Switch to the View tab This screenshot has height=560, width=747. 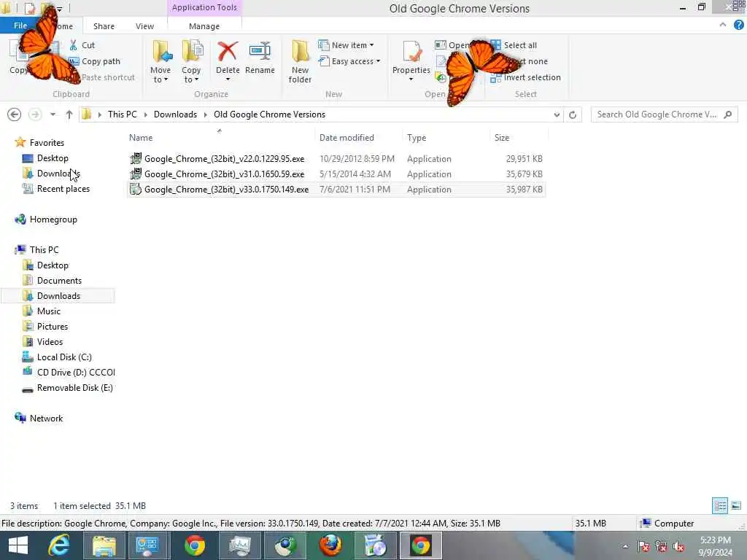coord(145,26)
